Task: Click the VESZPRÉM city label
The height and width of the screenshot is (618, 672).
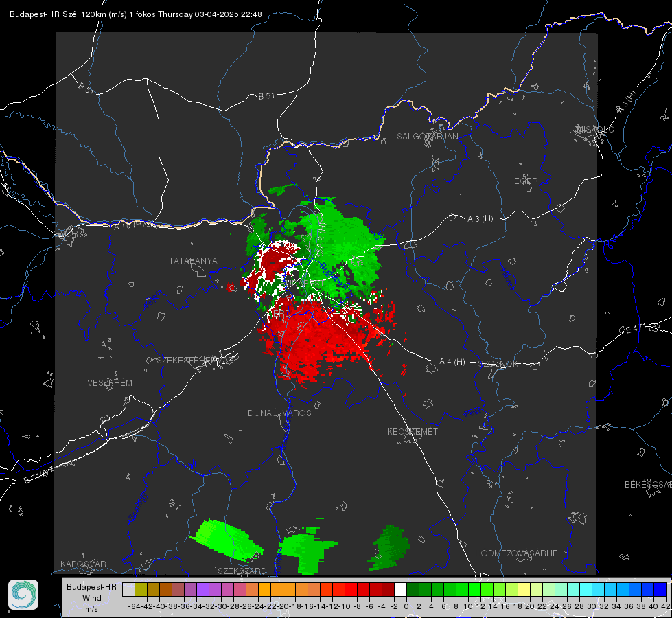Action: pyautogui.click(x=110, y=382)
